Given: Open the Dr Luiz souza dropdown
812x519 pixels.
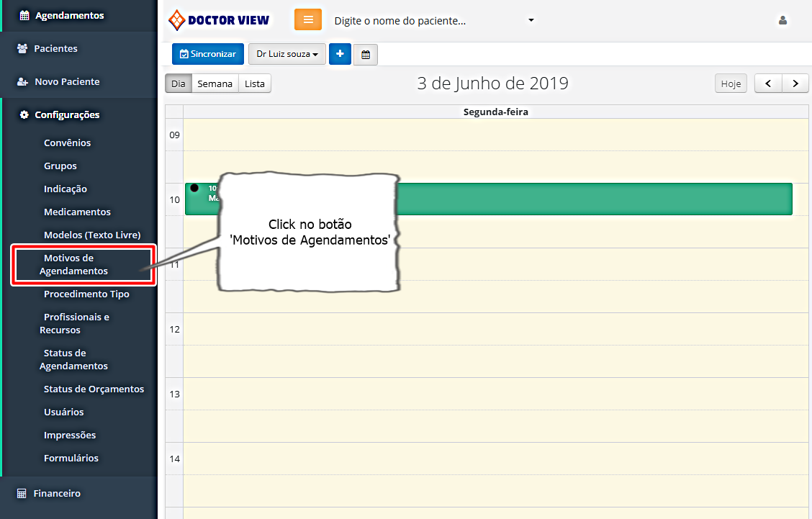Looking at the screenshot, I should point(287,54).
